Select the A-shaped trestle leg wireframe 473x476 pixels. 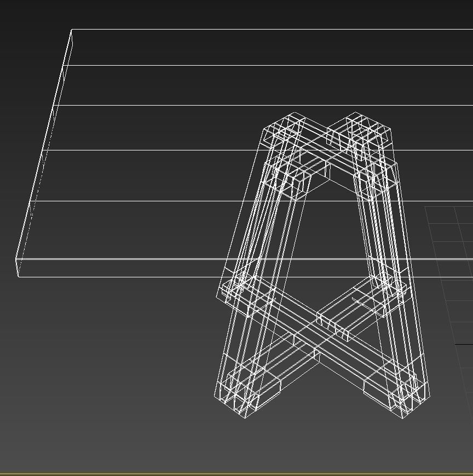click(x=322, y=265)
